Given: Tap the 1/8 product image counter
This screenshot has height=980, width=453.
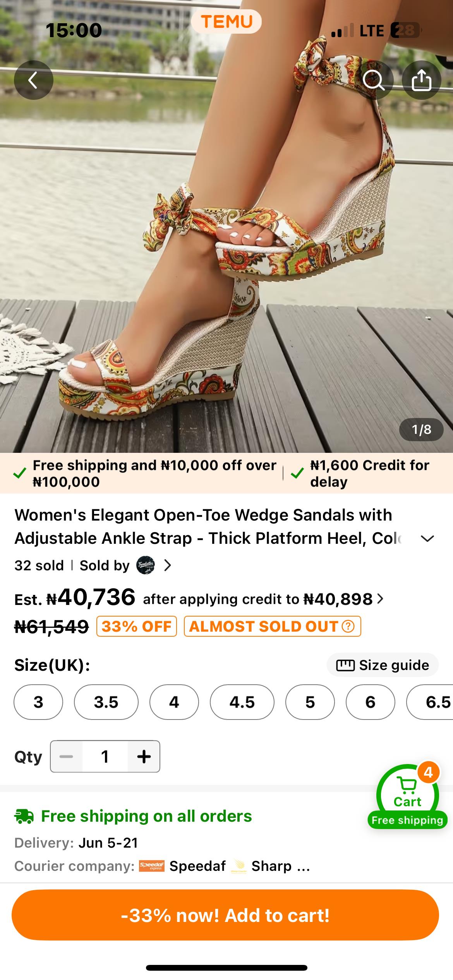Looking at the screenshot, I should (x=421, y=429).
